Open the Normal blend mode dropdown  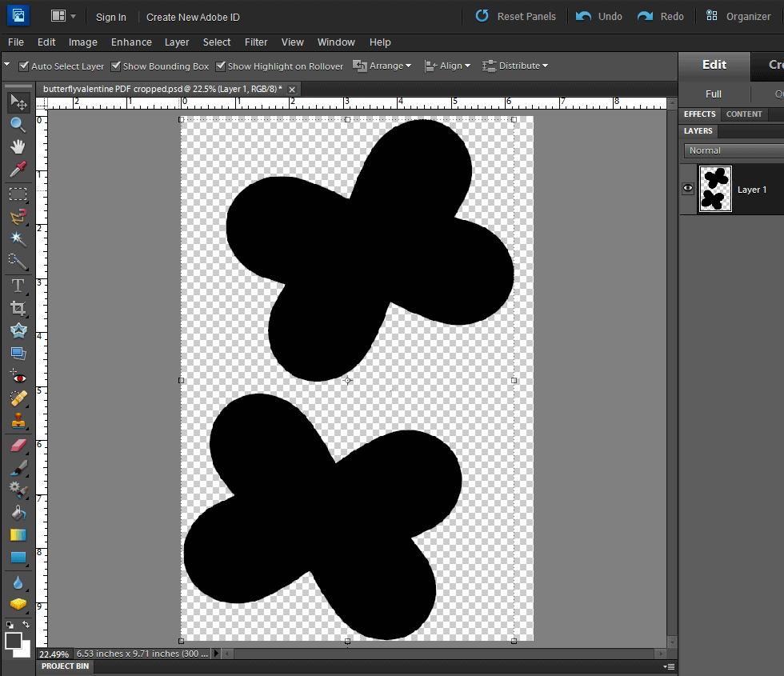[x=732, y=150]
